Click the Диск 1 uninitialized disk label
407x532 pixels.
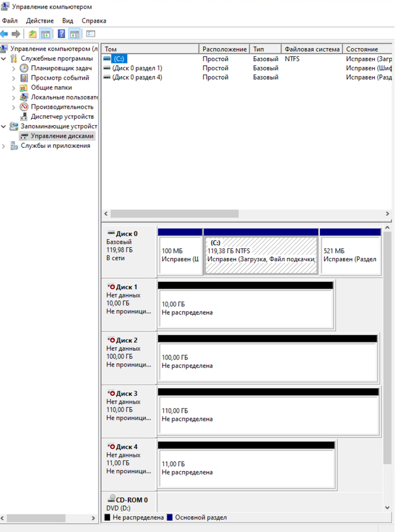pyautogui.click(x=127, y=287)
